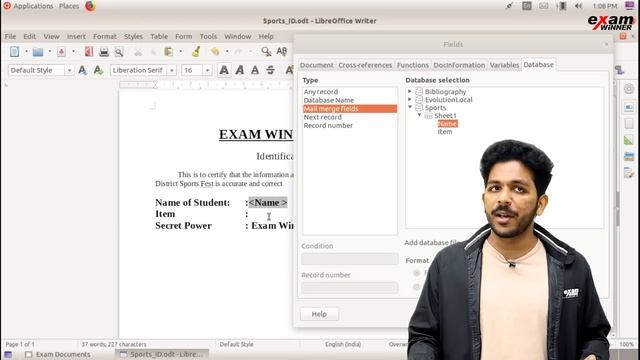
Task: Open the Table menu
Action: (x=159, y=36)
